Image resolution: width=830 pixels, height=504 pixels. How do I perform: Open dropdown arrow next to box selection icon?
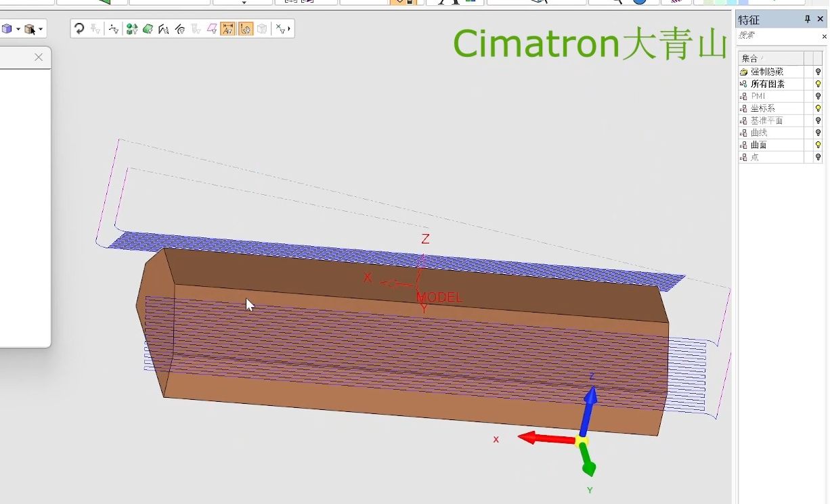tap(41, 28)
